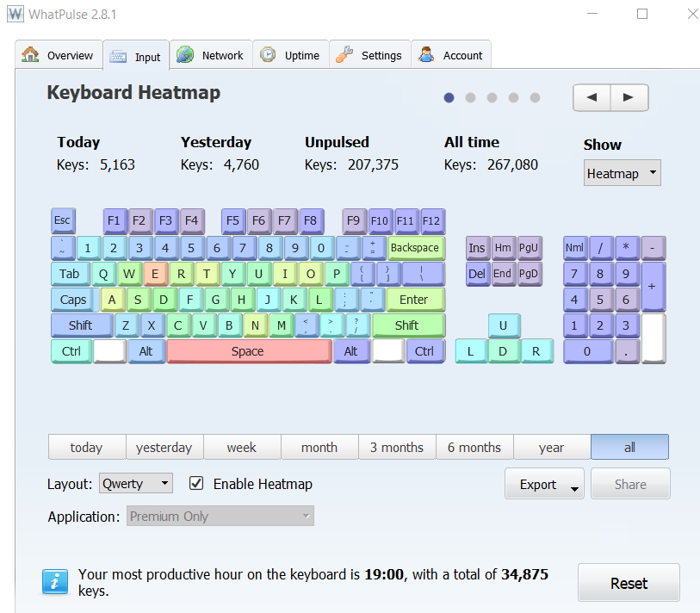Click the WhatPulse logo in the title bar

tap(15, 14)
